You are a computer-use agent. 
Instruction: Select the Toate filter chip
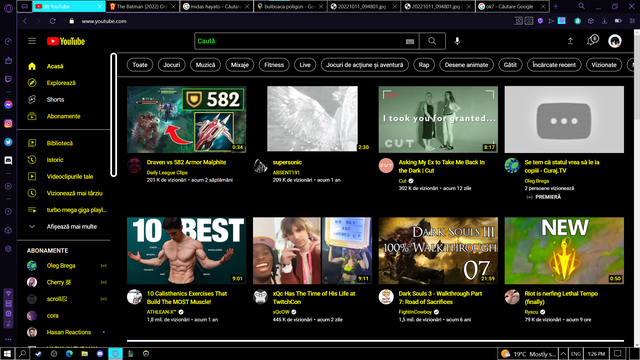[140, 65]
